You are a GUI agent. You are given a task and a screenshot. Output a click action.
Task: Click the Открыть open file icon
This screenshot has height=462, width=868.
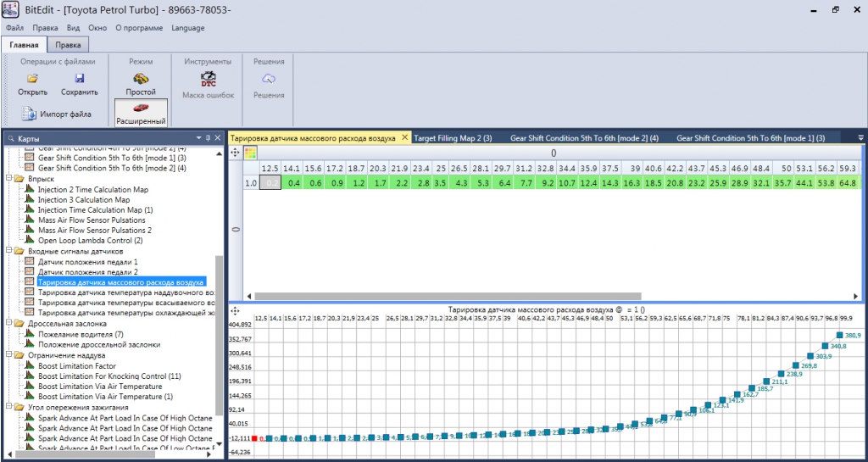32,78
